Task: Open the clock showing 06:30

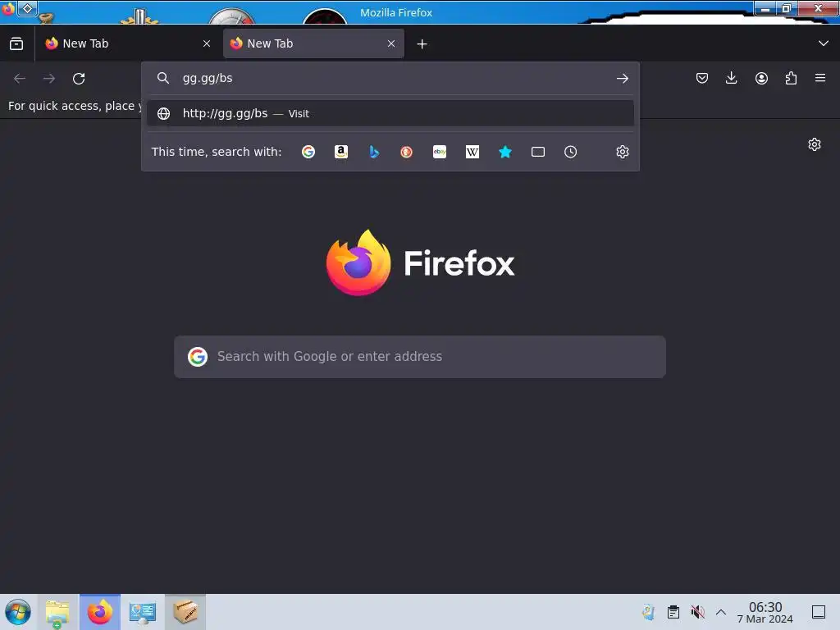Action: [765, 612]
